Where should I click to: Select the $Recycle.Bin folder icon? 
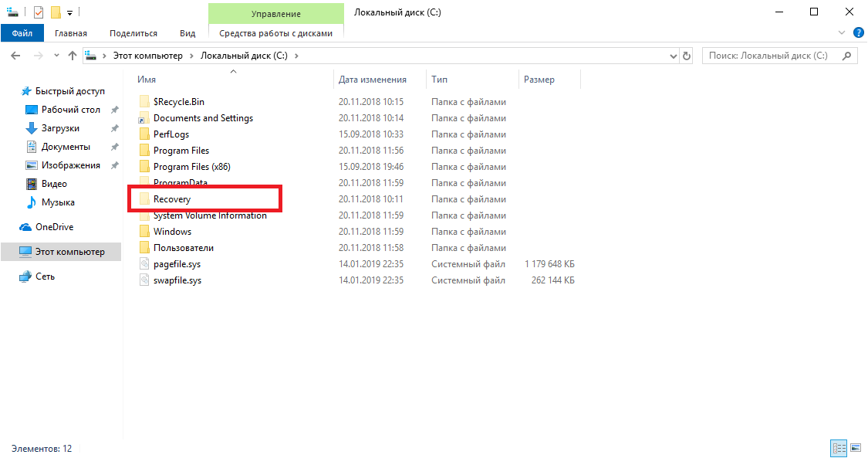tap(144, 101)
